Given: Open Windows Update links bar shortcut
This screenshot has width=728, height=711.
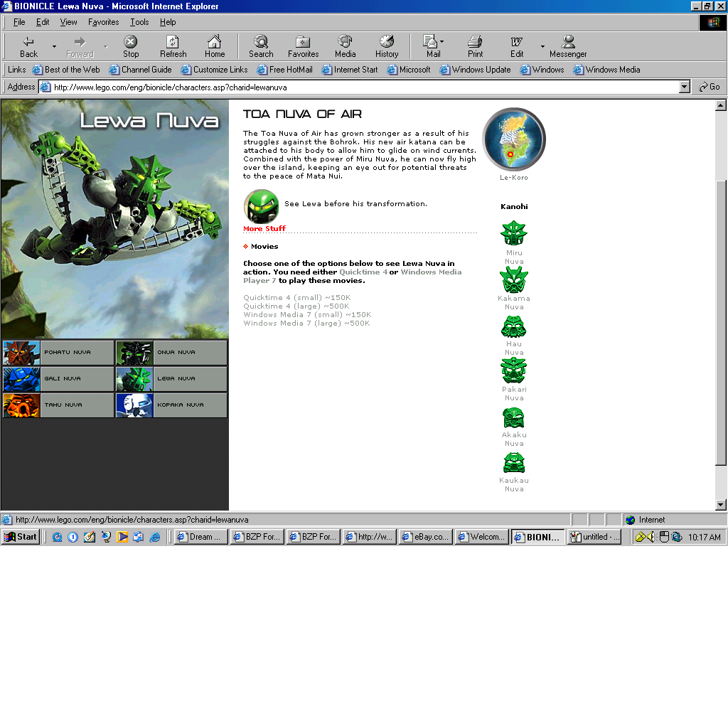Looking at the screenshot, I should (x=475, y=70).
